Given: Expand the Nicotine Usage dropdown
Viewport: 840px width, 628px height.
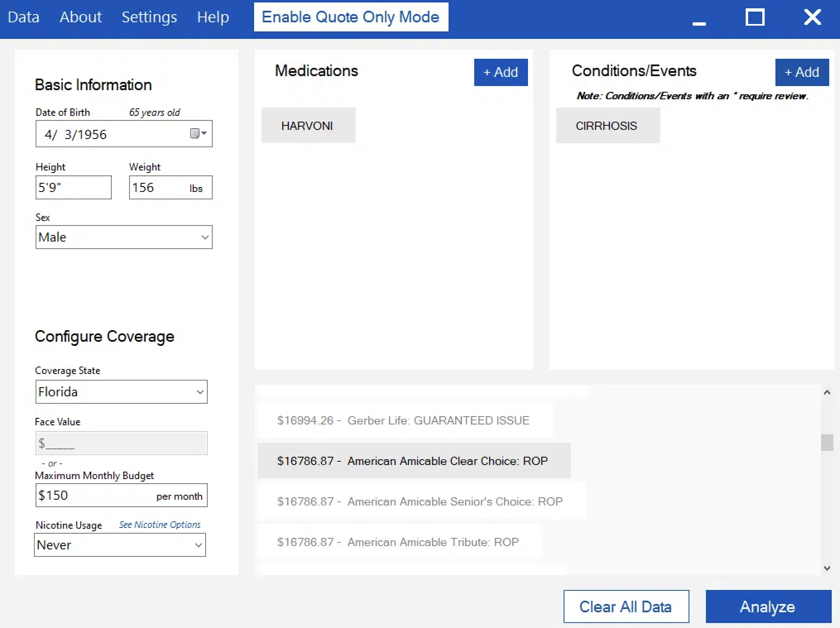Looking at the screenshot, I should tap(198, 545).
